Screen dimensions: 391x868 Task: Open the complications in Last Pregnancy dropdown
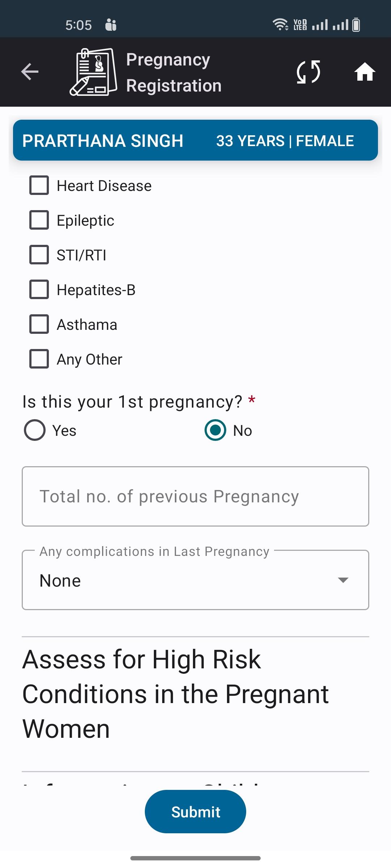tap(195, 580)
